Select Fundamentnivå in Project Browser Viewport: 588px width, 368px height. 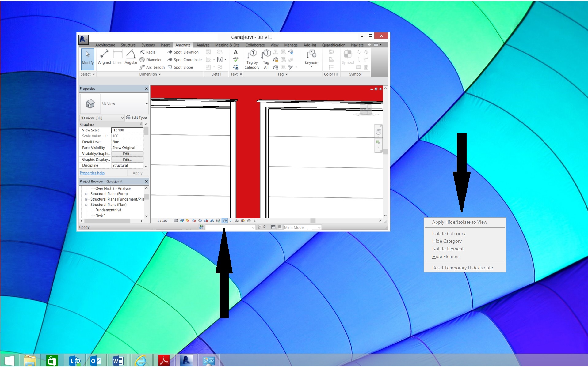108,210
